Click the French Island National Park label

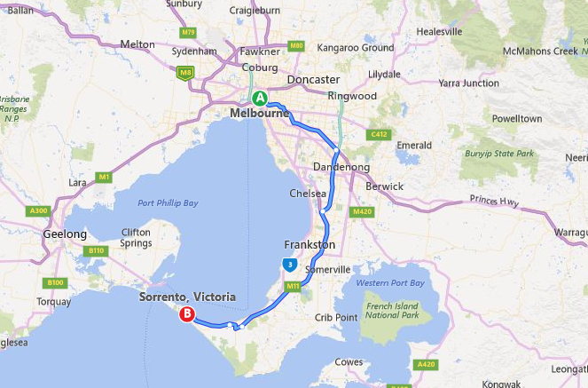pyautogui.click(x=392, y=311)
